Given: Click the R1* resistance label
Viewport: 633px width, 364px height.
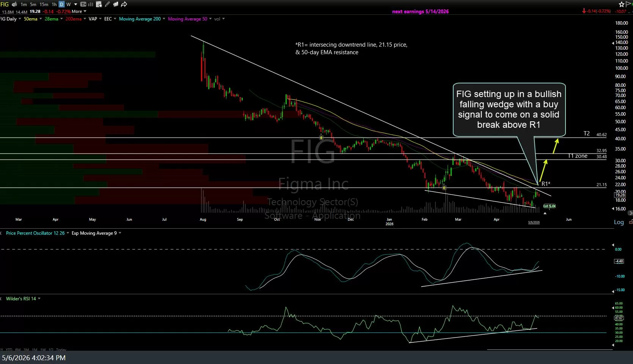Looking at the screenshot, I should [546, 184].
